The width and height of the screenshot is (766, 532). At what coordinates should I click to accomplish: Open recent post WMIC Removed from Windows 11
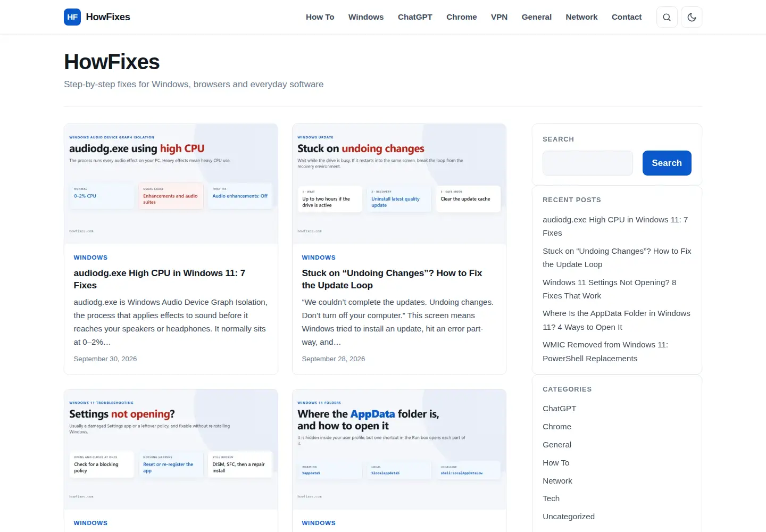[x=605, y=352]
